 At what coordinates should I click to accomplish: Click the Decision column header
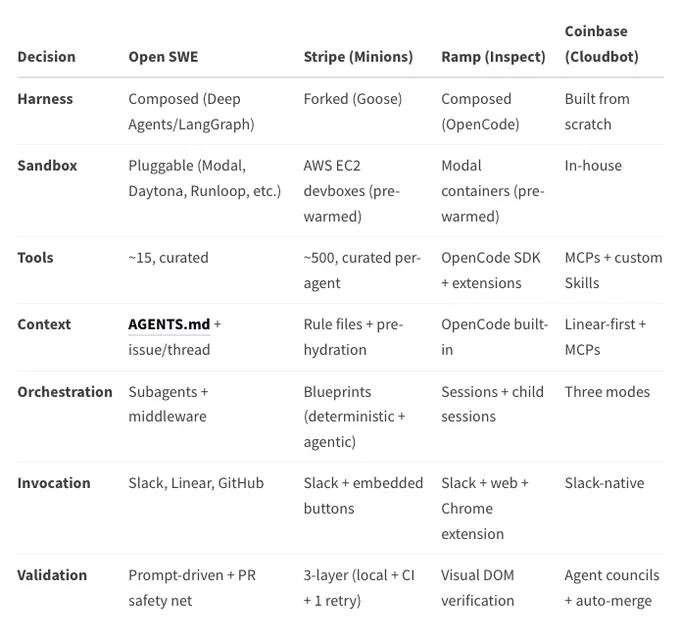[x=47, y=57]
